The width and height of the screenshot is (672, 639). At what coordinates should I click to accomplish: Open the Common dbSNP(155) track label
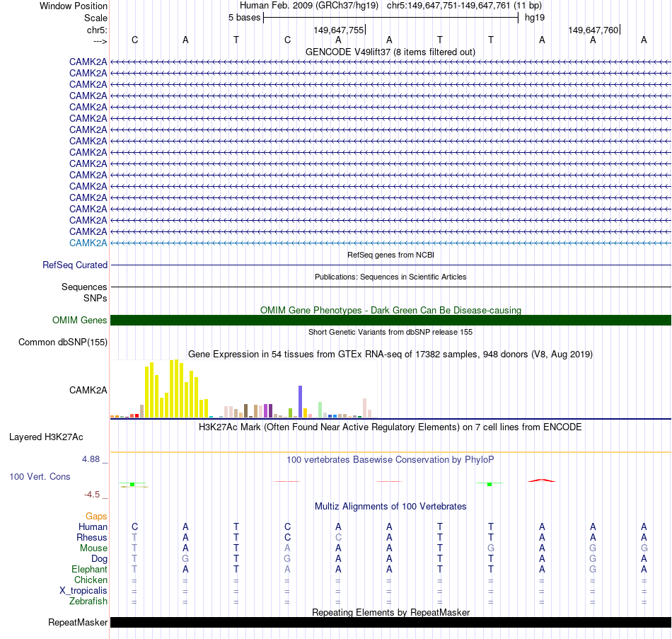click(x=62, y=342)
